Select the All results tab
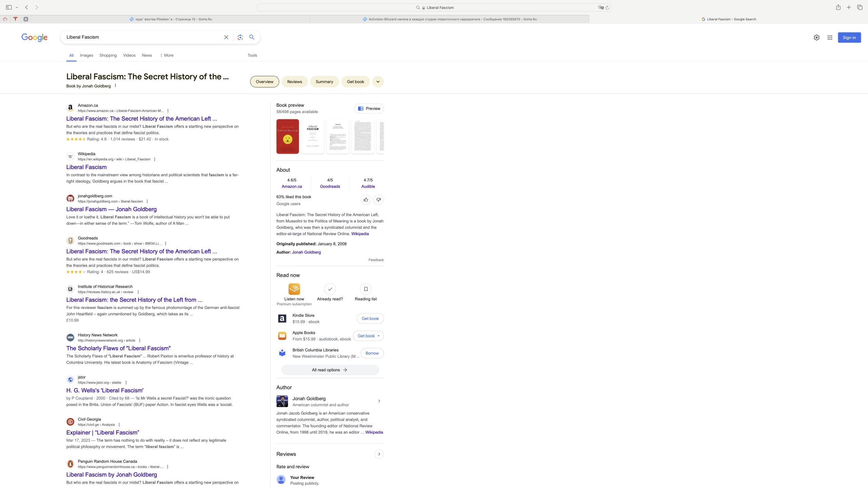Screen dimensions: 868x487 pos(71,55)
